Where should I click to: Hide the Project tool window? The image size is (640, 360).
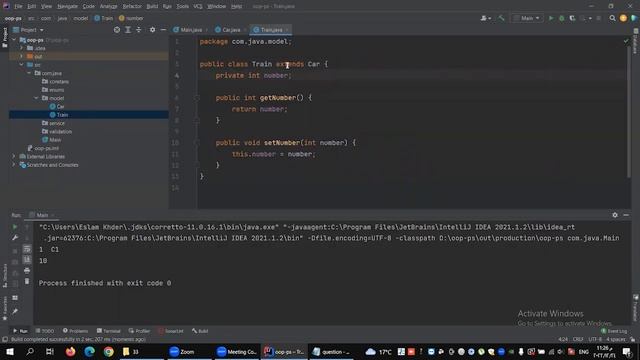[x=163, y=30]
